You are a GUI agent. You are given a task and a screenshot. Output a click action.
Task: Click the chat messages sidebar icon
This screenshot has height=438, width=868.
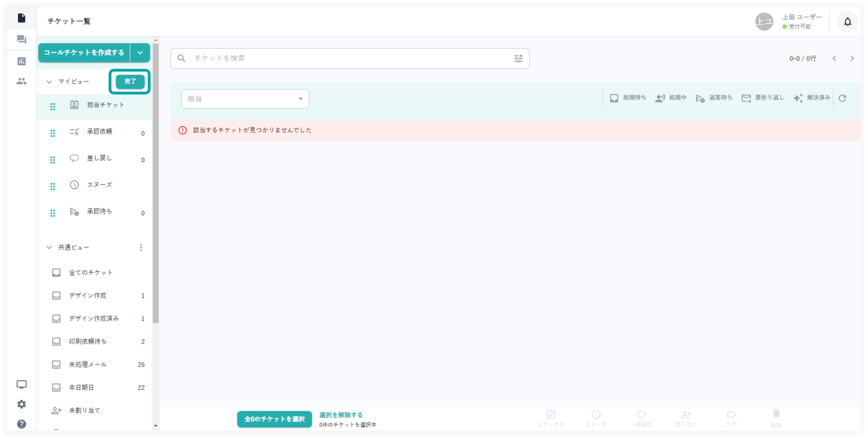(x=22, y=40)
